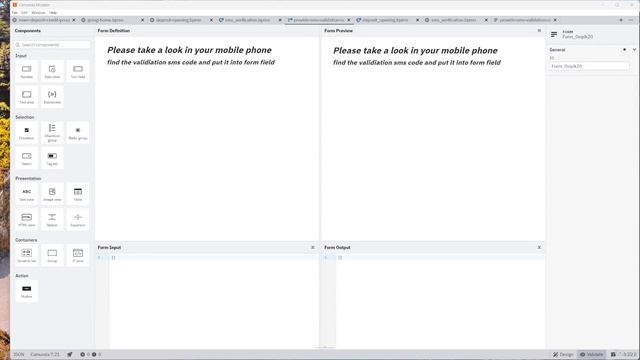The image size is (640, 360).
Task: Switch to Design mode
Action: pyautogui.click(x=563, y=354)
